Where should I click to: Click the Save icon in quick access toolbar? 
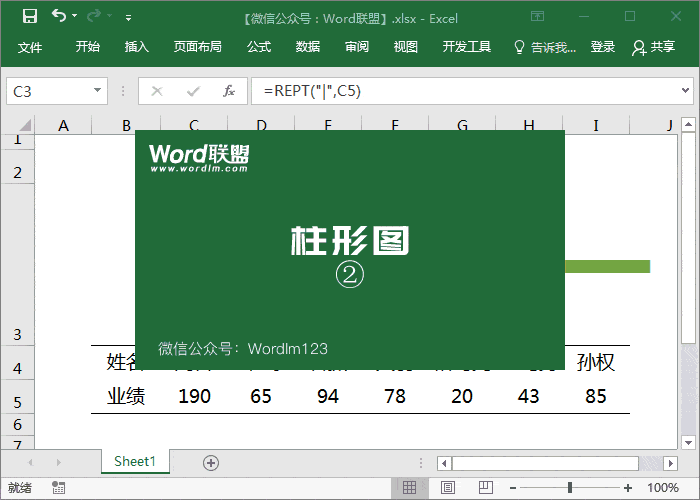pyautogui.click(x=30, y=17)
